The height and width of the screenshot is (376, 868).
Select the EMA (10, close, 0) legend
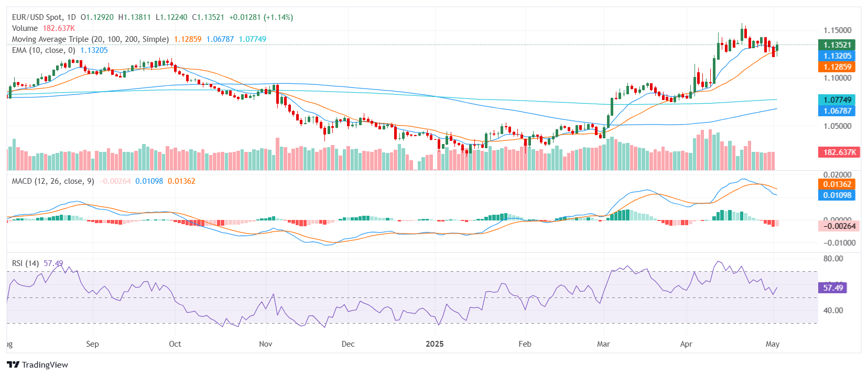click(x=44, y=50)
